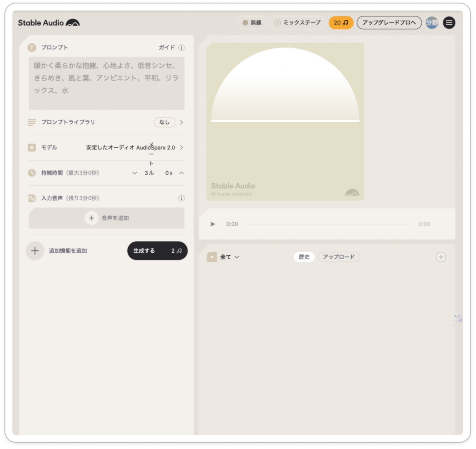The width and height of the screenshot is (476, 449).
Task: Open the プロンプト guide info icon
Action: pyautogui.click(x=182, y=48)
